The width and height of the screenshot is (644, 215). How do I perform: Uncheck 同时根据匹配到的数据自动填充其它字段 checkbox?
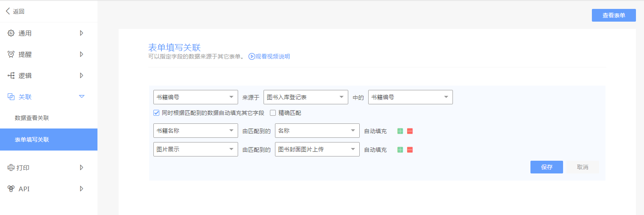pos(156,113)
